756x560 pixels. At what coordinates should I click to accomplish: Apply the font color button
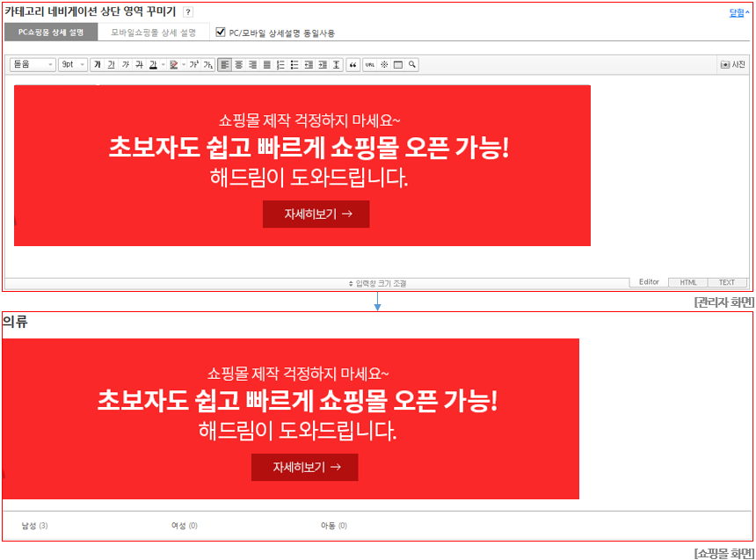153,65
